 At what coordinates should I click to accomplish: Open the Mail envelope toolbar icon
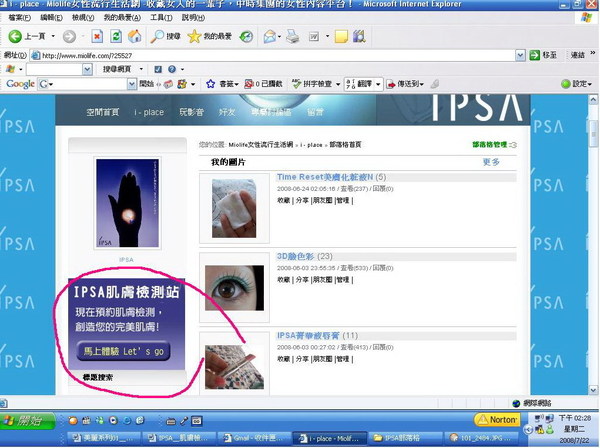pyautogui.click(x=270, y=36)
